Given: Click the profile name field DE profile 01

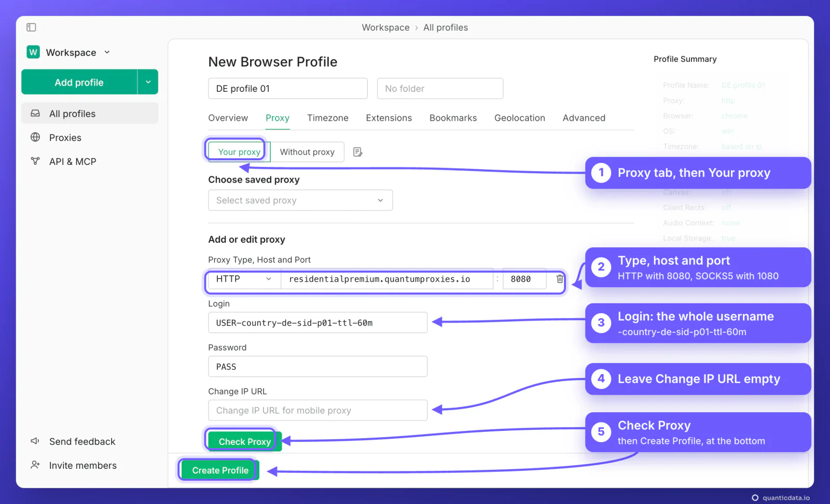Looking at the screenshot, I should [x=288, y=89].
